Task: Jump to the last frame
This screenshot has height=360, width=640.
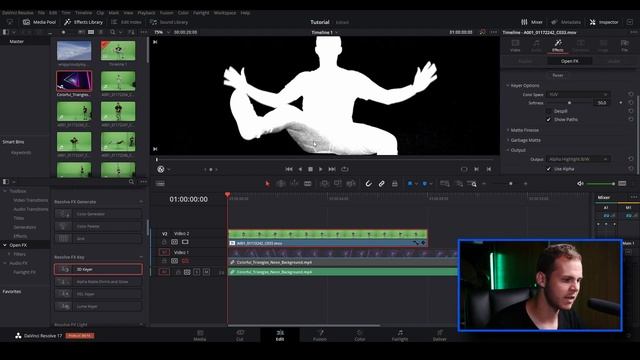Action: [332, 169]
